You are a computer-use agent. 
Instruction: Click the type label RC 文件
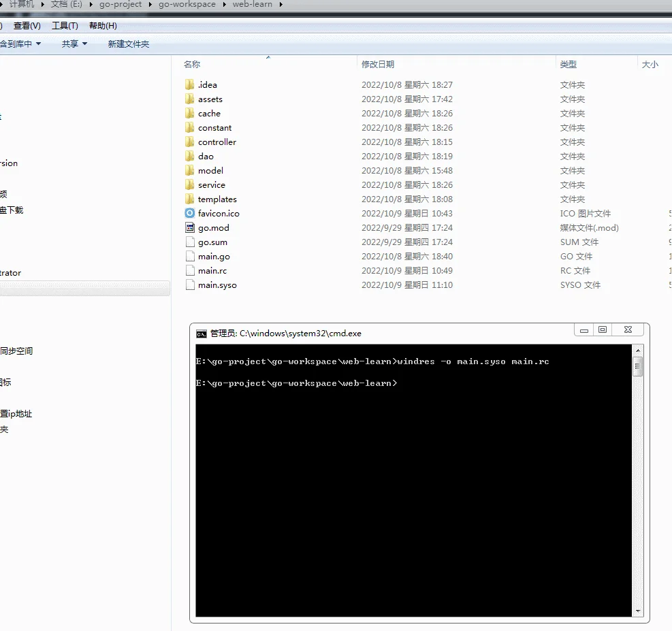pos(575,271)
